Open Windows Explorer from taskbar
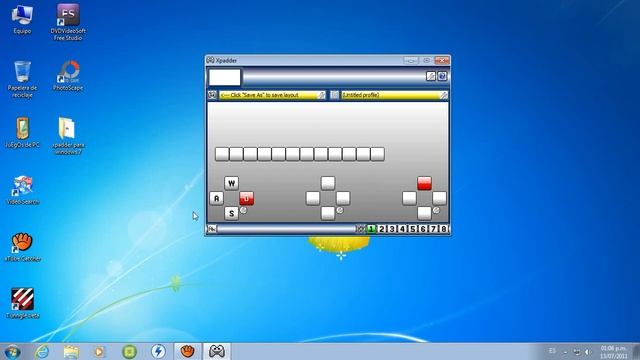This screenshot has height=360, width=640. (x=71, y=351)
